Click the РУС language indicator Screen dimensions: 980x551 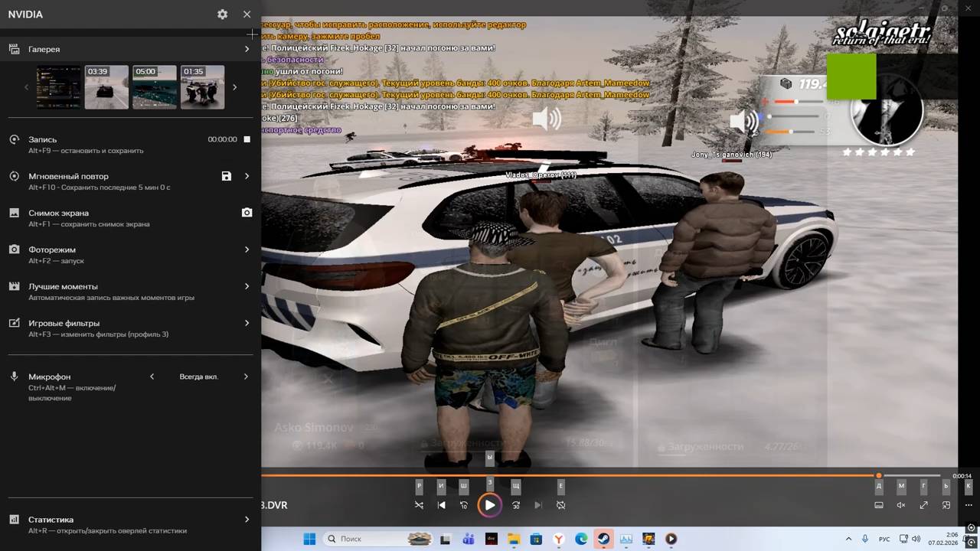[884, 539]
